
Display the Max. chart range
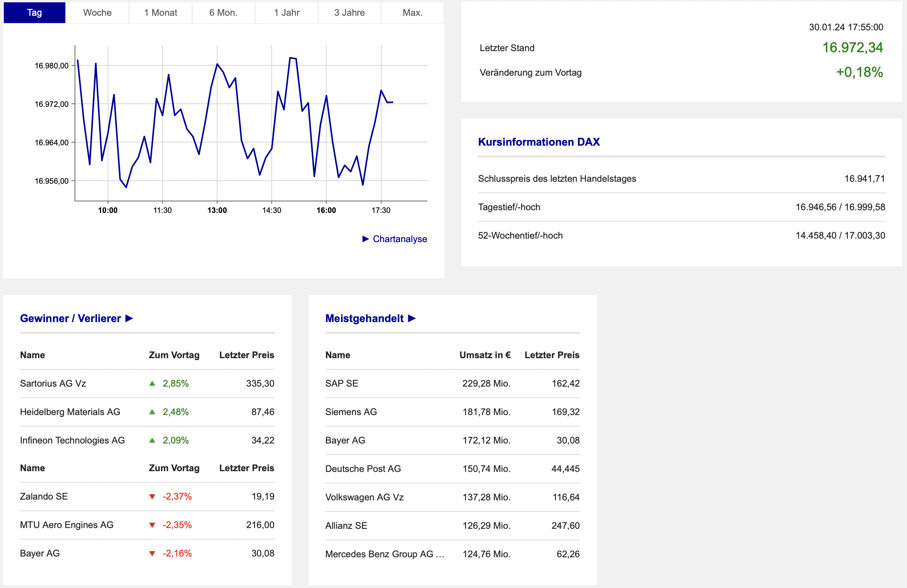412,13
